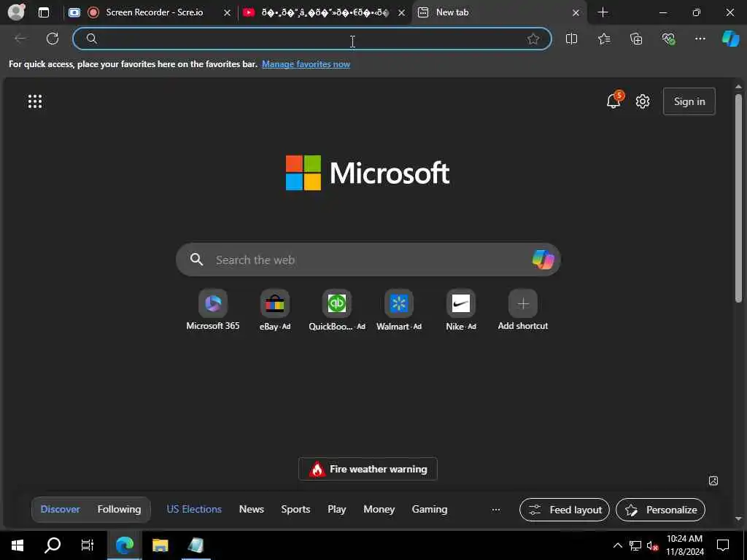Open Browser essentials heart icon
Viewport: 747px width, 560px height.
tap(668, 39)
